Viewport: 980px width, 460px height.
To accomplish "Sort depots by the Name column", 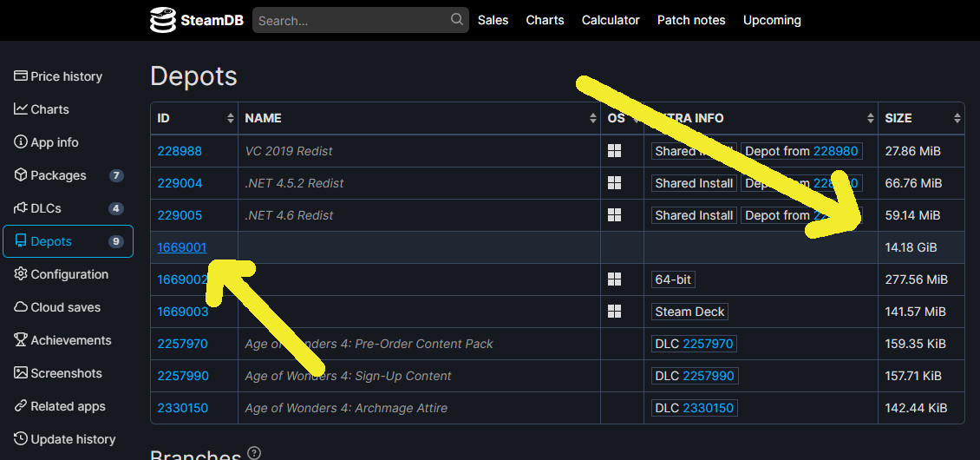I will click(420, 118).
